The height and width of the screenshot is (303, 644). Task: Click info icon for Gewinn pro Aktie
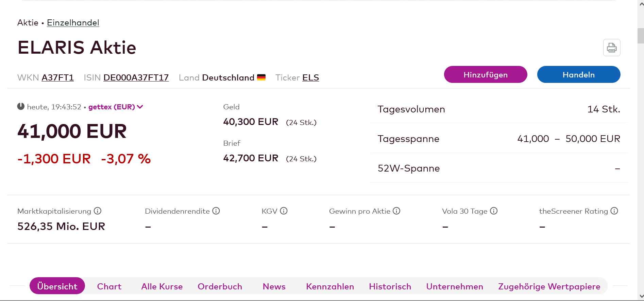click(x=396, y=211)
